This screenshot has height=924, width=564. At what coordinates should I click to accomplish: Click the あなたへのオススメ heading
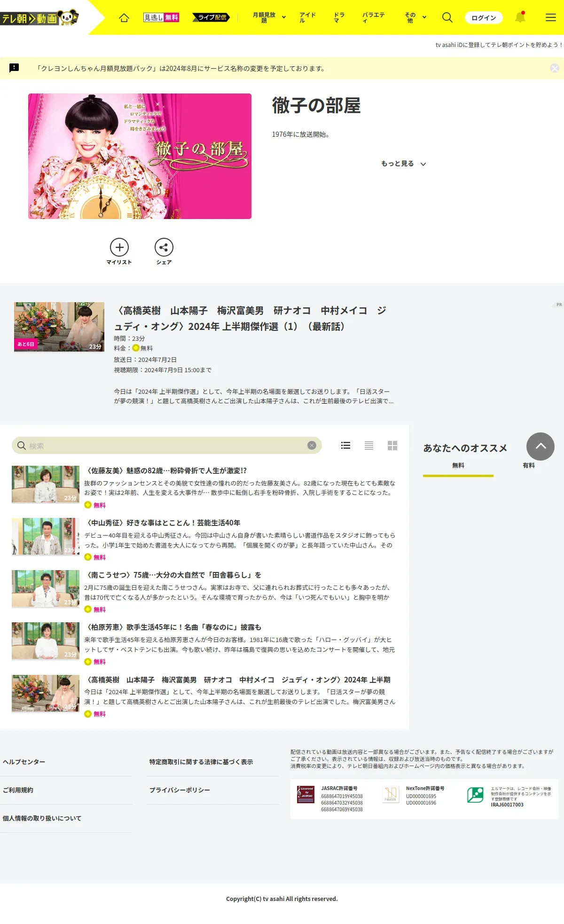coord(465,448)
